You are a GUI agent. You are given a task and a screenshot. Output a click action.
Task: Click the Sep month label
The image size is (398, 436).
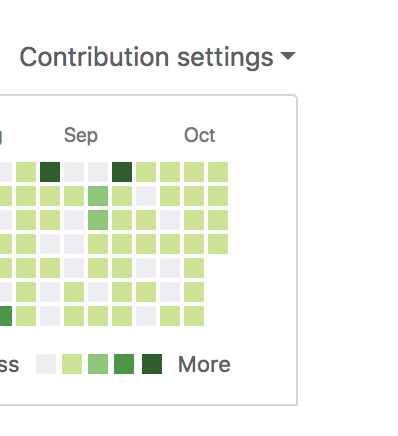click(x=81, y=135)
